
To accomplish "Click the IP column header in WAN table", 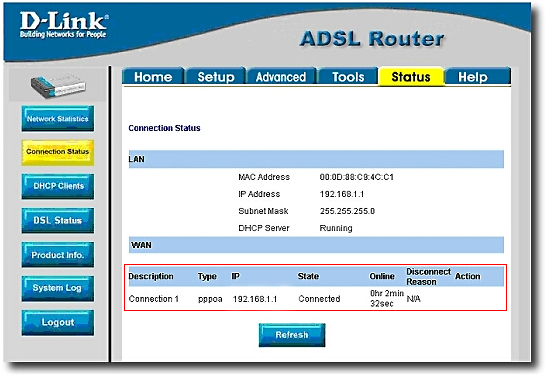I will click(x=235, y=276).
